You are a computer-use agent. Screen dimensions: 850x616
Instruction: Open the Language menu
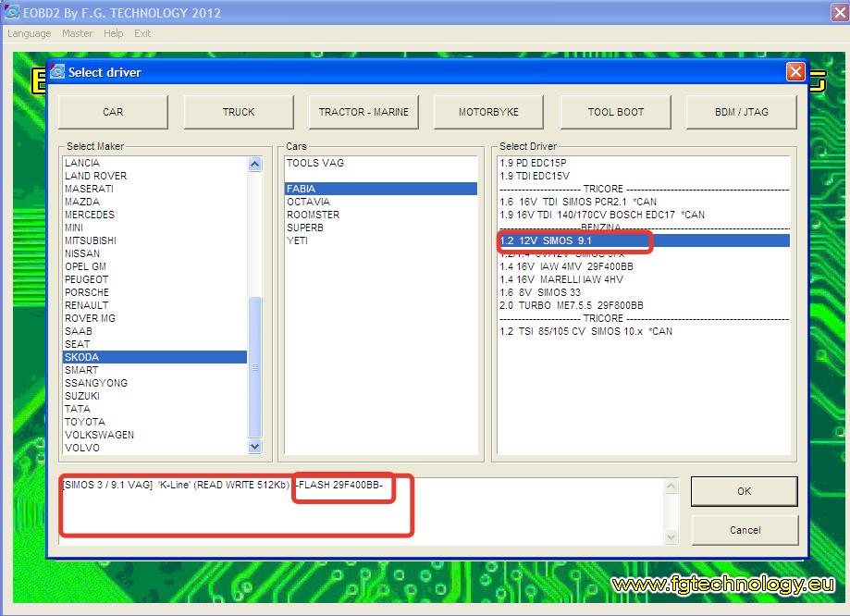[x=30, y=33]
